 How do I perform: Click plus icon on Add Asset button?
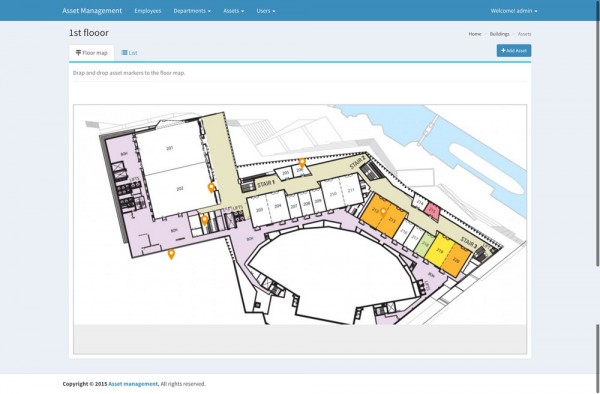coord(503,50)
